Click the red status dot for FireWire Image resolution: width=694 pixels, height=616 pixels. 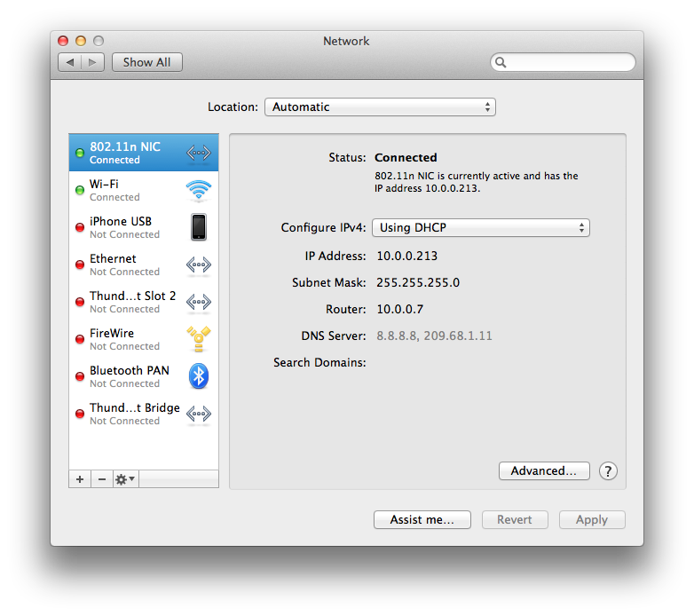click(80, 339)
